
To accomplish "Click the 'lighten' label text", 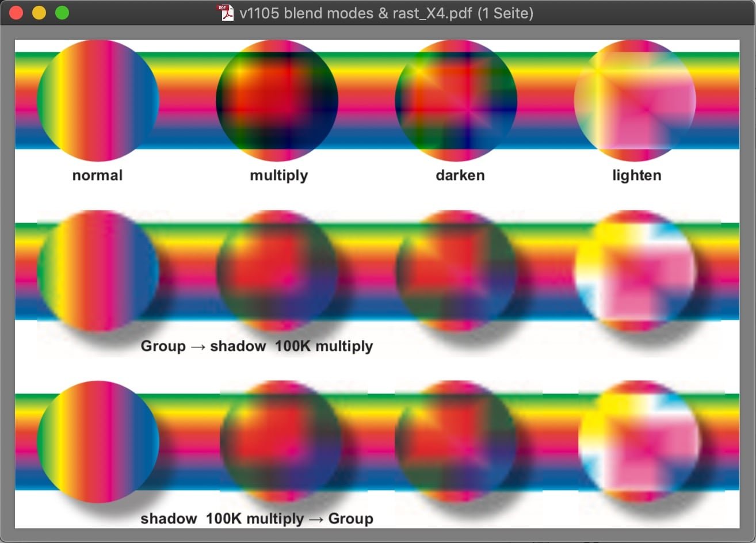I will point(636,175).
